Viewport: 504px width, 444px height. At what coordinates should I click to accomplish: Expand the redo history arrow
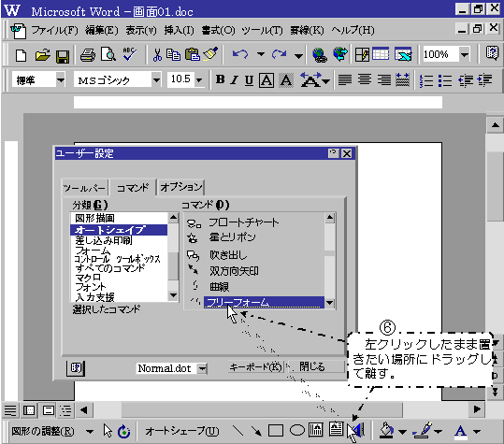click(x=298, y=55)
